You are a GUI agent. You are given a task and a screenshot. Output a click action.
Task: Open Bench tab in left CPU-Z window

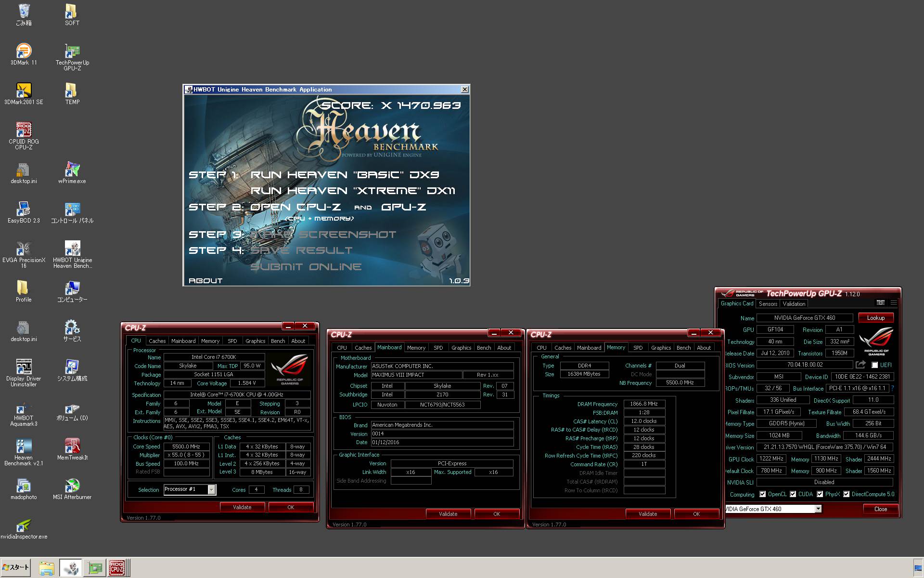pos(278,341)
